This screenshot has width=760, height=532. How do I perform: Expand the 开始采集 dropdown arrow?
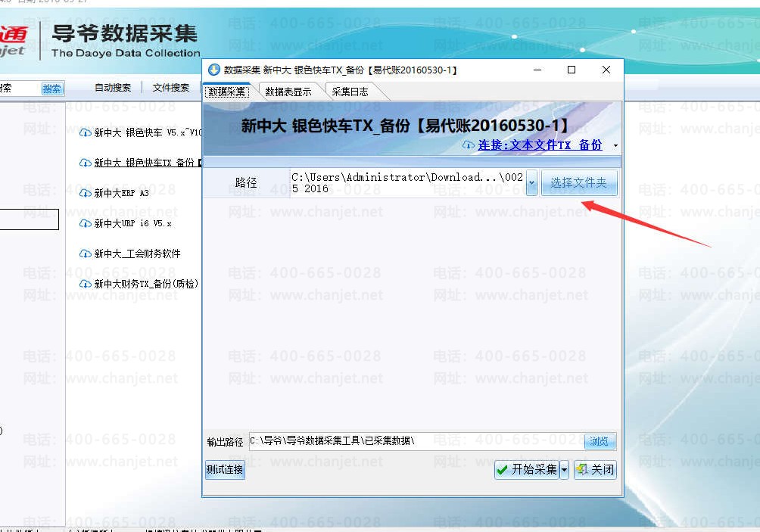[564, 469]
